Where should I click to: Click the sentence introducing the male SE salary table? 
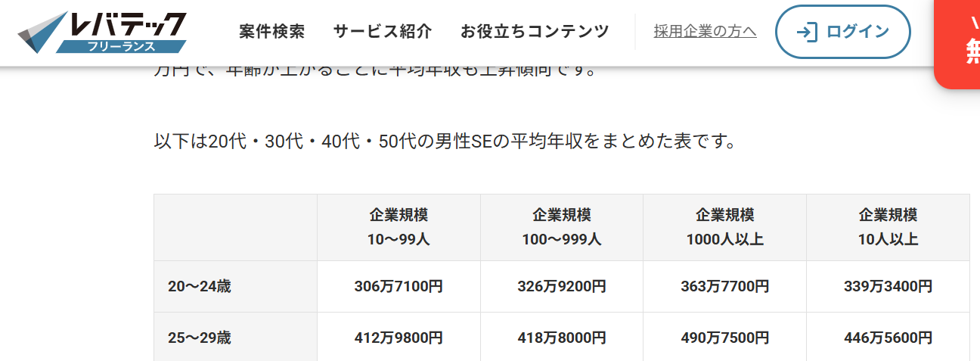445,142
